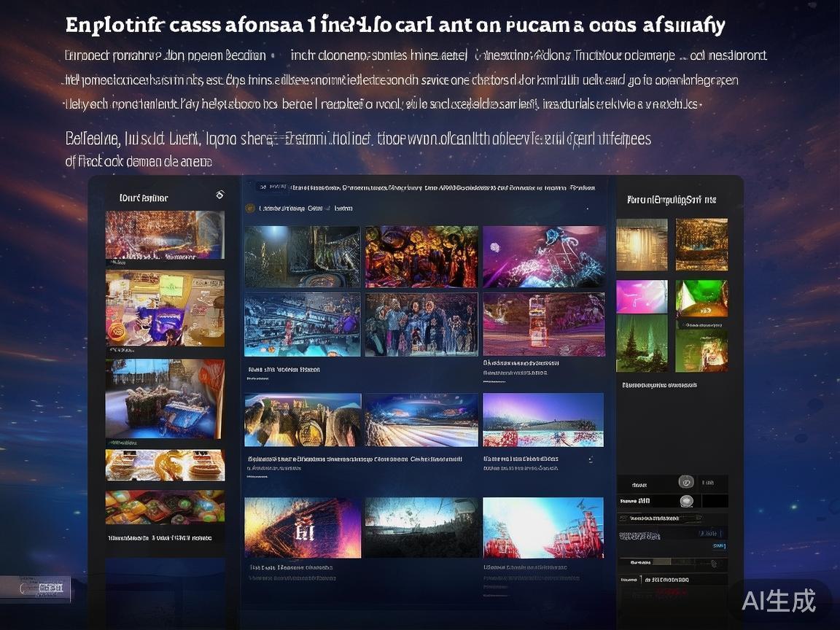
Task: Click the caption under the bottom-left center thumbnail
Action: (291, 567)
